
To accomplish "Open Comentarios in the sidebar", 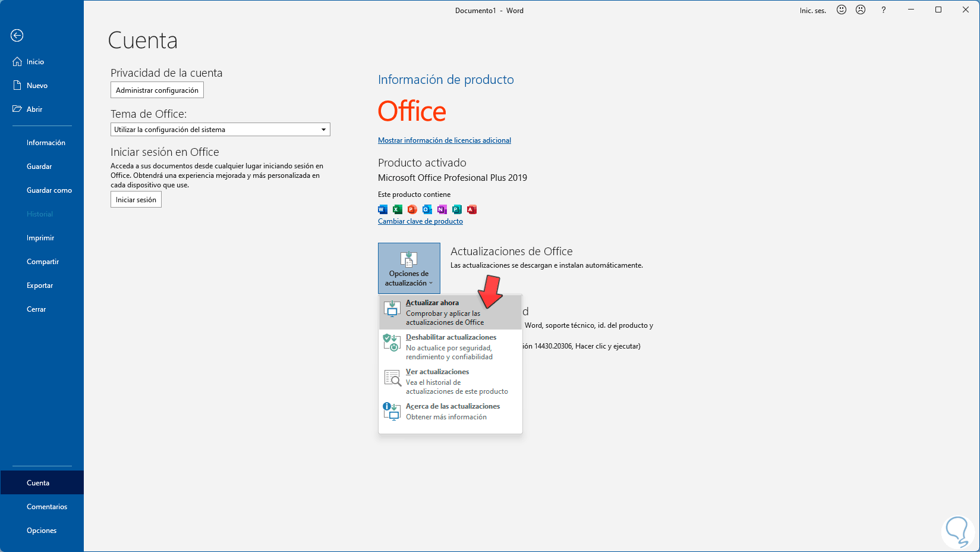I will pos(42,507).
